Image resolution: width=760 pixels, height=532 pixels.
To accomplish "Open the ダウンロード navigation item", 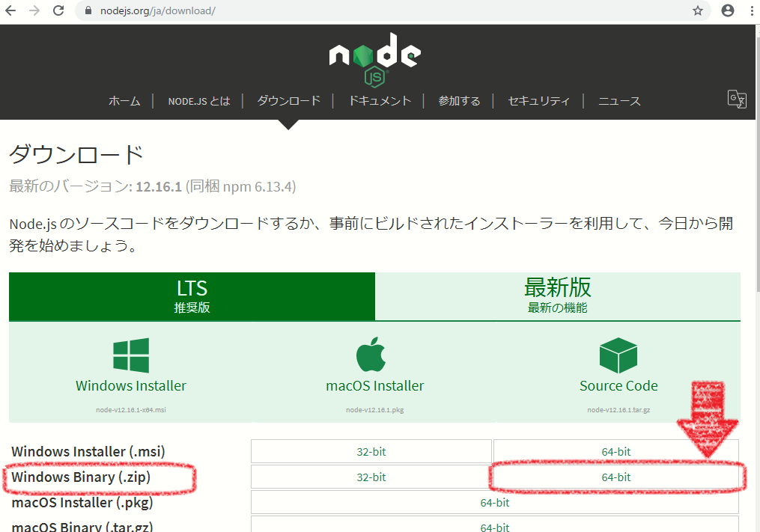I will (288, 101).
